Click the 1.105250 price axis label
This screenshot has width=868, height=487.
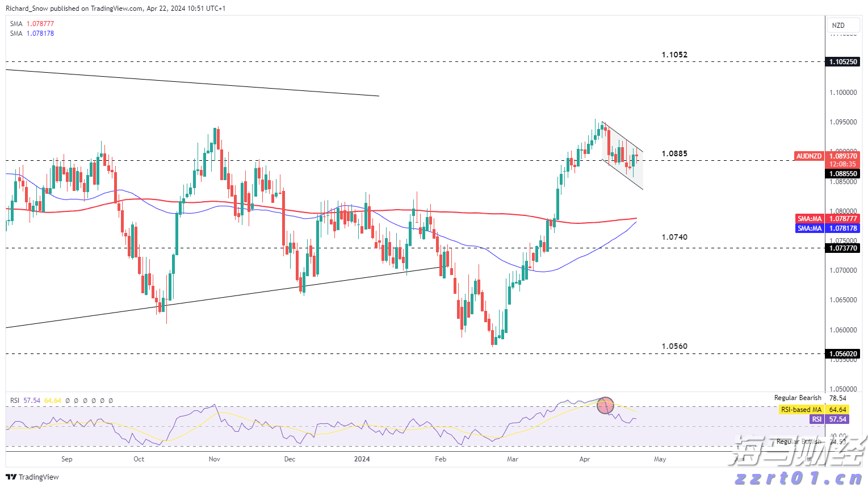click(842, 61)
